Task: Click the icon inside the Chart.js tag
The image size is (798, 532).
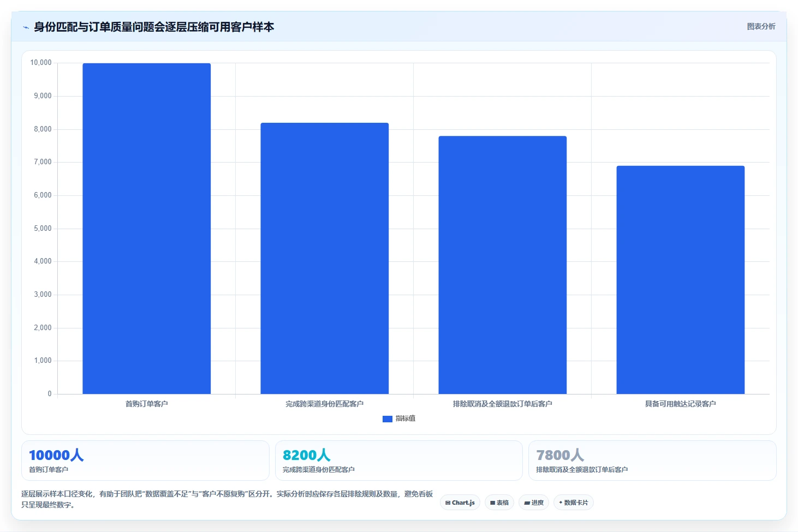Action: point(448,503)
